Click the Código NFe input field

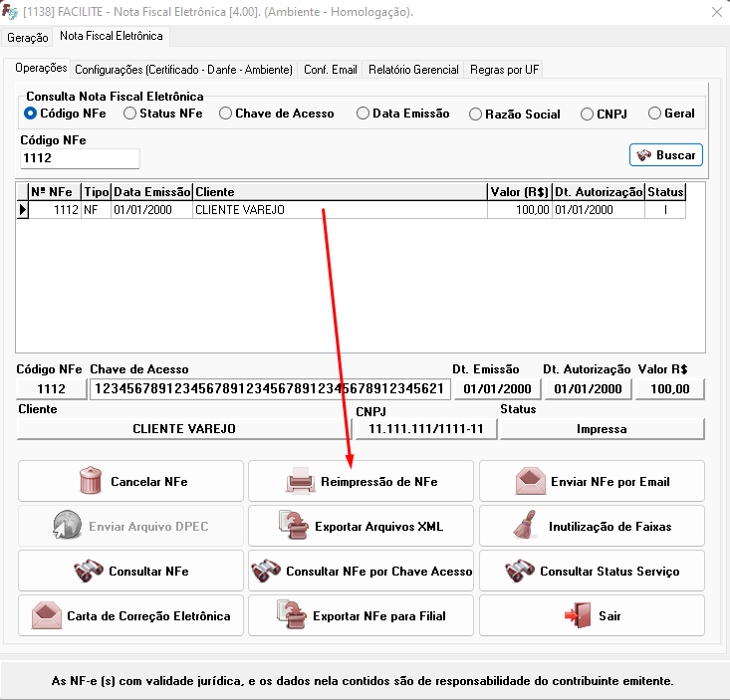pyautogui.click(x=80, y=158)
